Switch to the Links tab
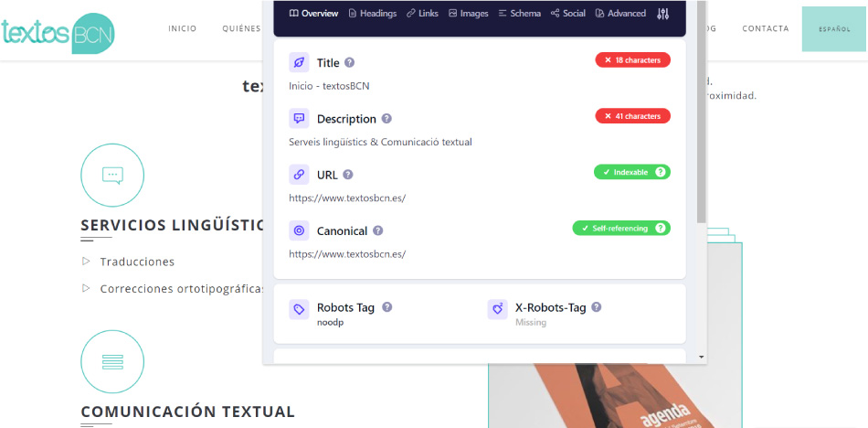 coord(422,14)
